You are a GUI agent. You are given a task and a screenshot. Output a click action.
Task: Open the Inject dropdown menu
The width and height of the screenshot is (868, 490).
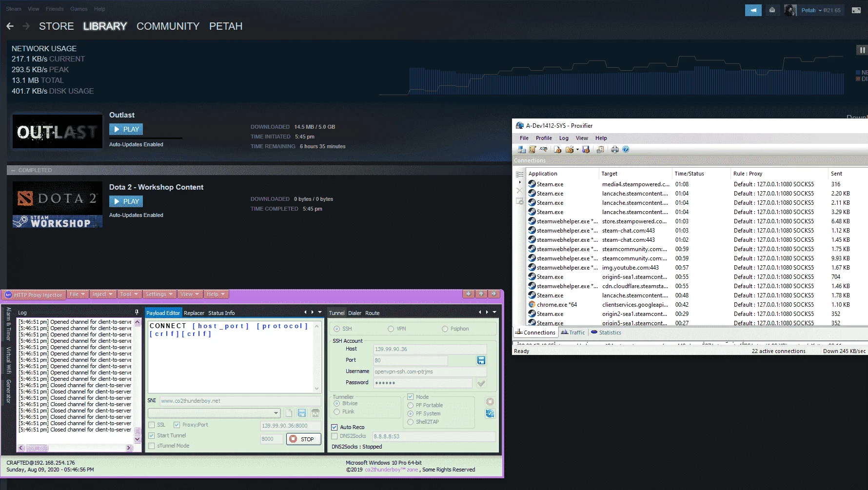(102, 294)
